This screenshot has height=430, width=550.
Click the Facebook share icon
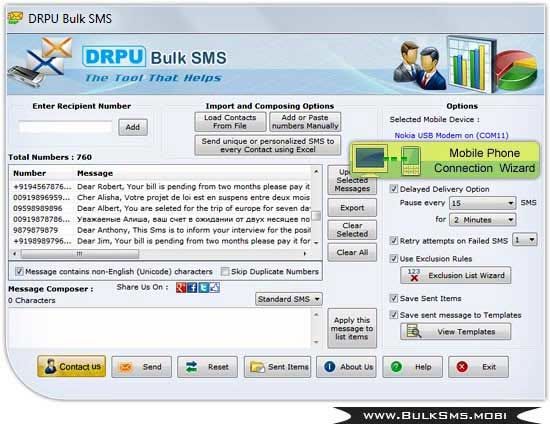192,288
